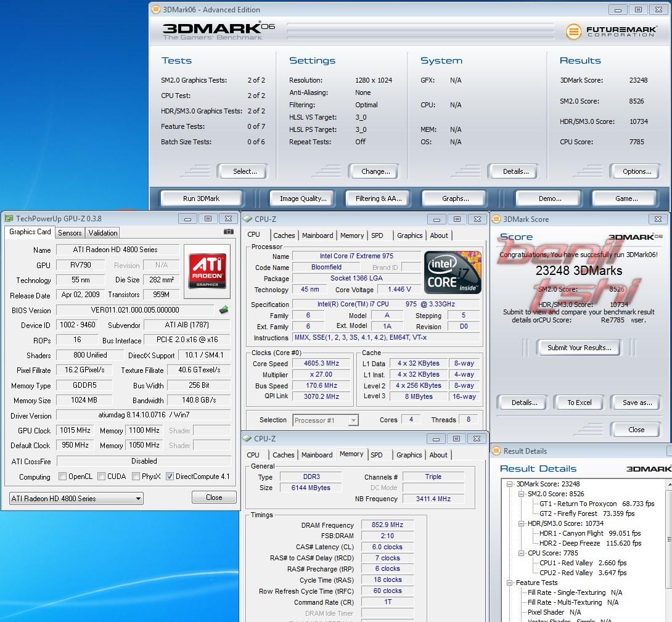This screenshot has height=622, width=672.
Task: Click the Intel Core i7 logo in CPU-Z
Action: pos(453,272)
